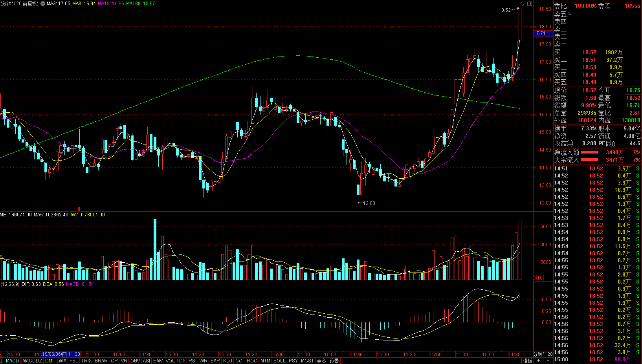Click the 14:54 trade row with 11.5万
The image size is (642, 364).
(597, 246)
